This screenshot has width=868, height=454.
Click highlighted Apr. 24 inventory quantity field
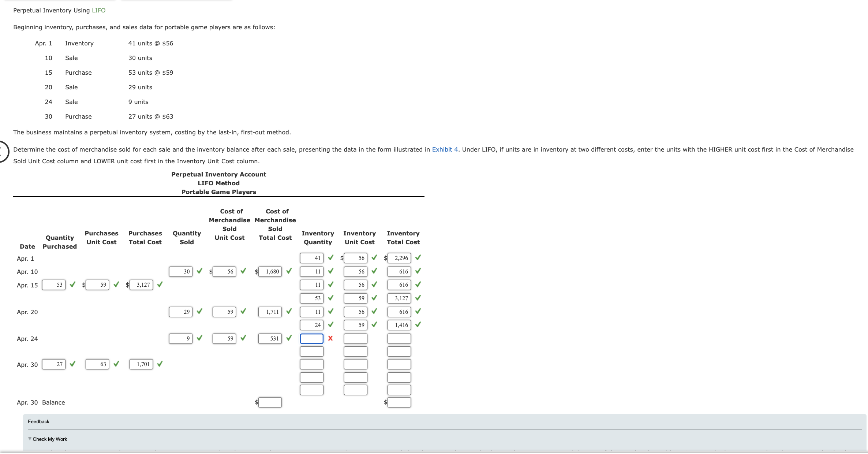click(311, 339)
